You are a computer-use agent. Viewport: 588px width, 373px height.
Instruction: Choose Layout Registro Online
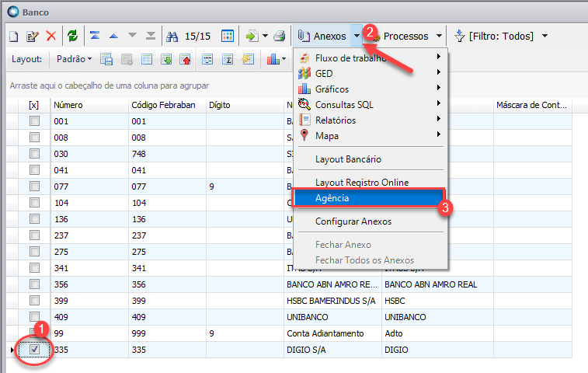pyautogui.click(x=371, y=183)
